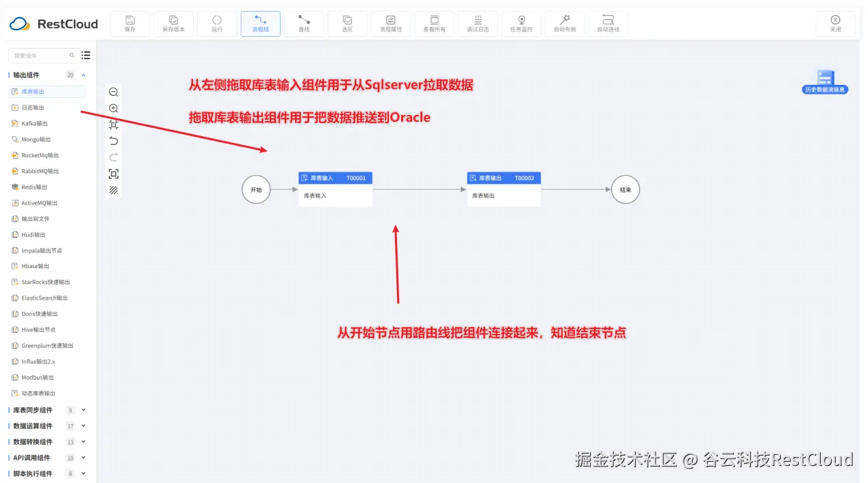The width and height of the screenshot is (868, 483).
Task: Click the 保存 (Save) toolbar button
Action: coord(130,24)
